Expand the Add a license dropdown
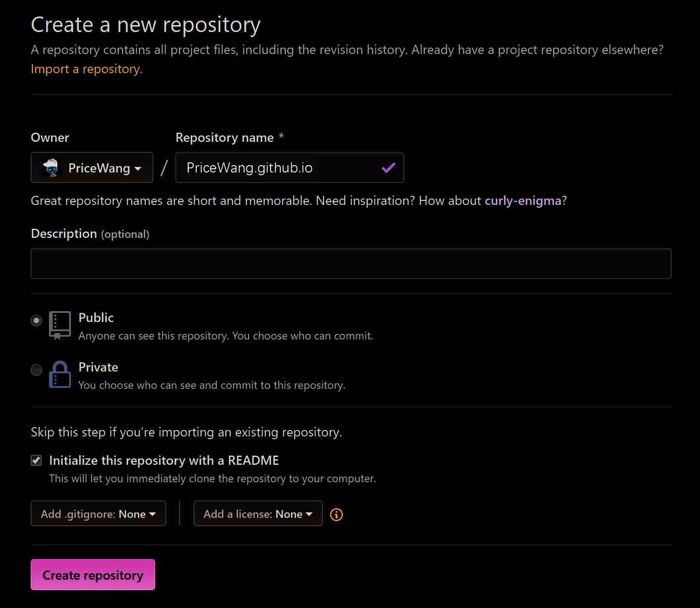Screen dimensions: 700x608 [258, 514]
